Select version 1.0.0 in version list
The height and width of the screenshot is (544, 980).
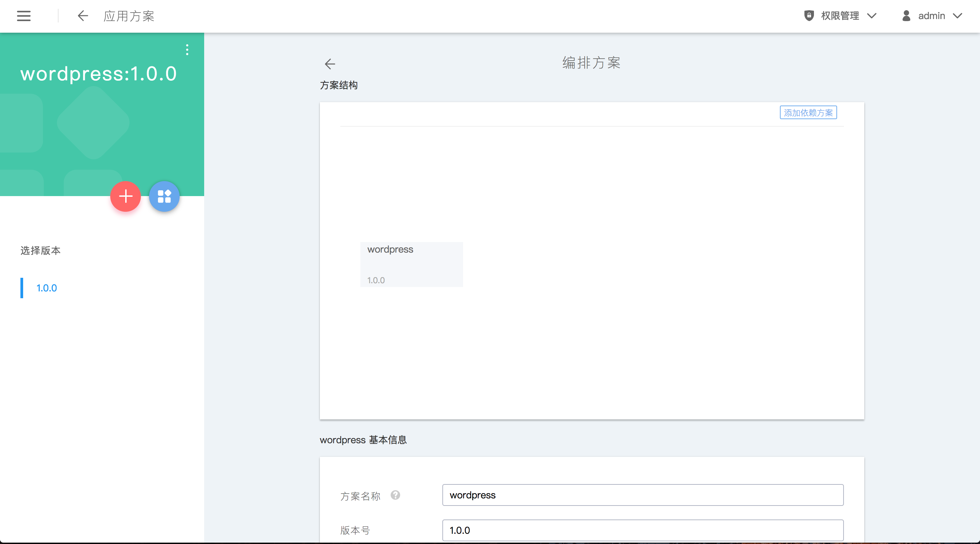46,288
